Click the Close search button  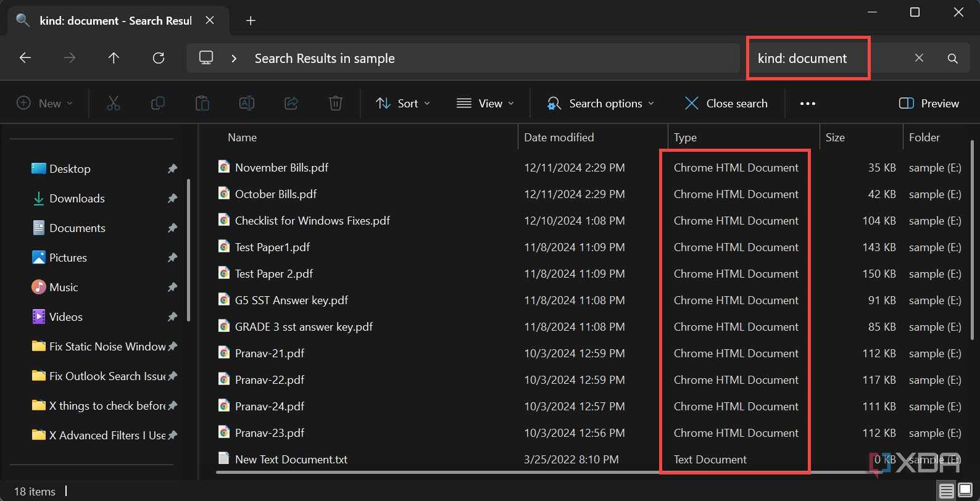(726, 104)
